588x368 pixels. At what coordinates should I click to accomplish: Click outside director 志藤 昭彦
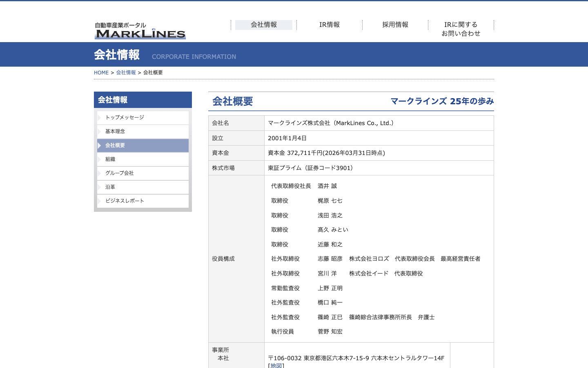coord(330,259)
